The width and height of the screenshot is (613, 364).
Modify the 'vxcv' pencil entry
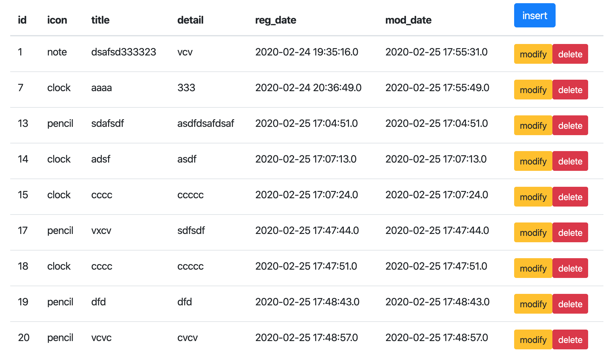pos(533,233)
